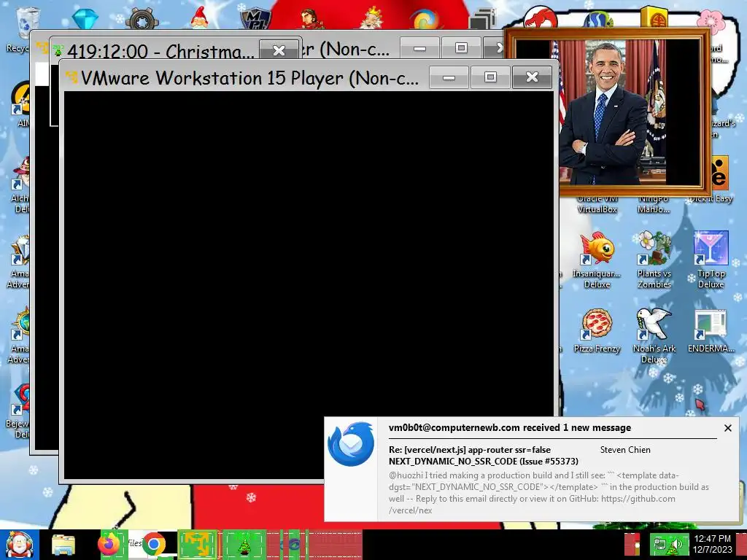Maximize the background VMware Player window

[x=461, y=48]
